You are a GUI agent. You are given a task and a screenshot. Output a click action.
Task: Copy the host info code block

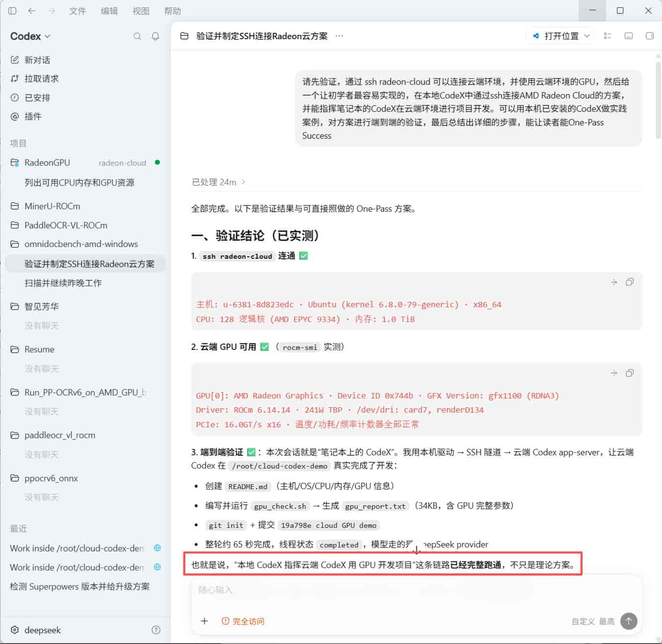[630, 282]
